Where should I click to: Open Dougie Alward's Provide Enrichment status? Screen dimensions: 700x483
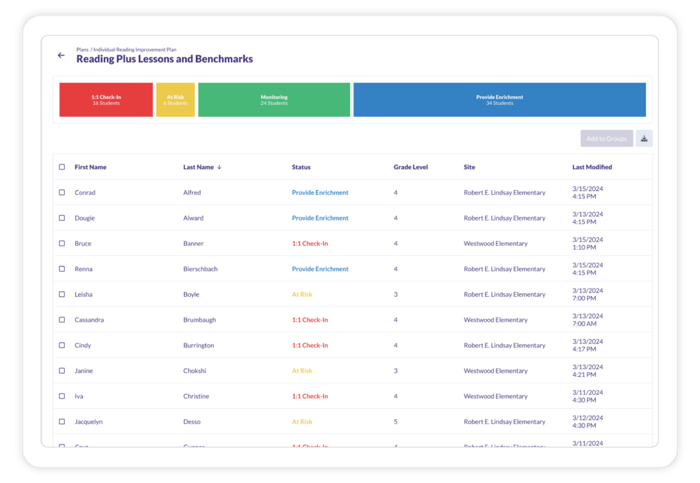(320, 218)
